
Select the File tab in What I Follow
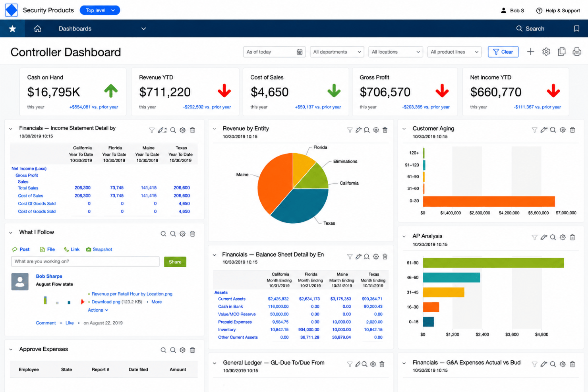tap(47, 249)
